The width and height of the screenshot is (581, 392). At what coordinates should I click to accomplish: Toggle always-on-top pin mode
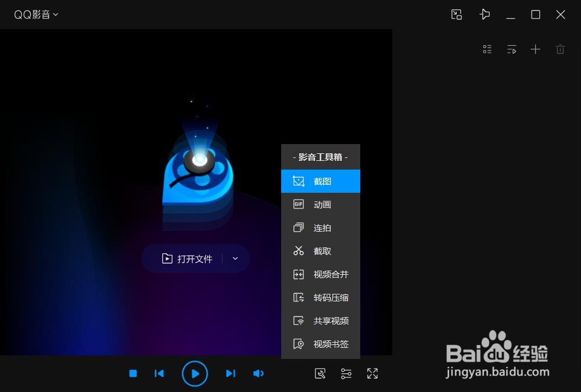[485, 14]
